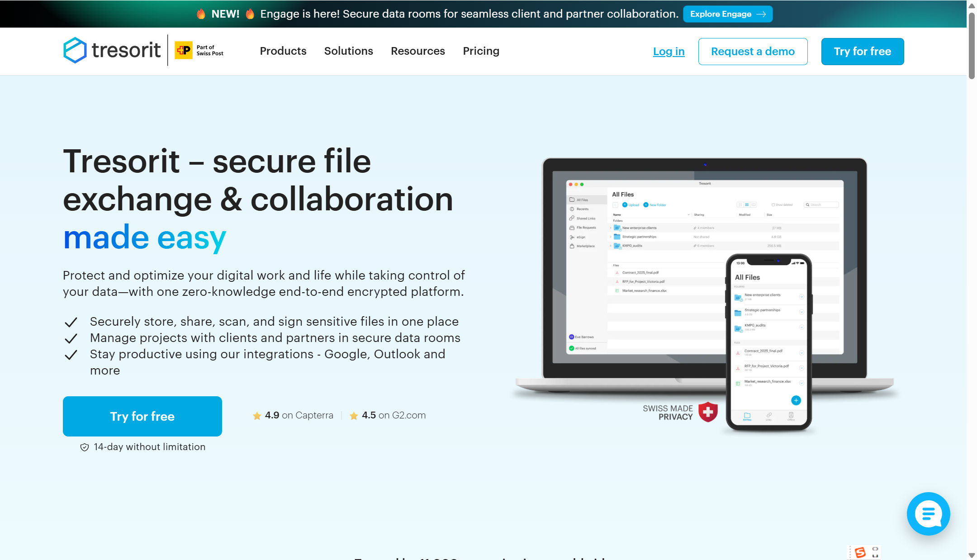
Task: Click the large hero Try for free button
Action: point(142,416)
